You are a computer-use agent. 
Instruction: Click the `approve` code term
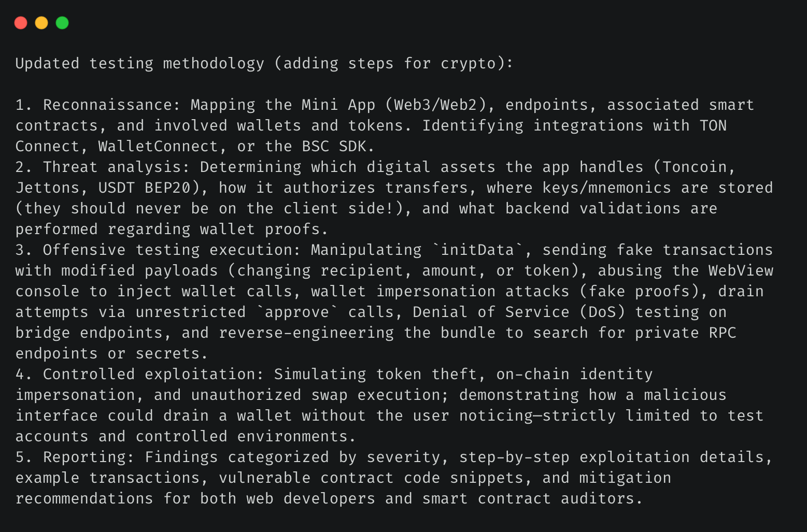297,312
